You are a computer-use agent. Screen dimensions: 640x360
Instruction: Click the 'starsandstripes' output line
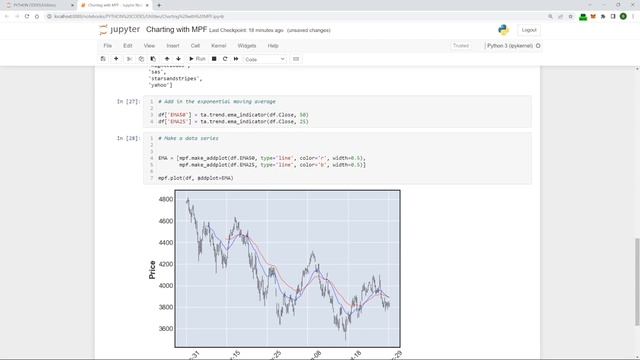pyautogui.click(x=176, y=79)
